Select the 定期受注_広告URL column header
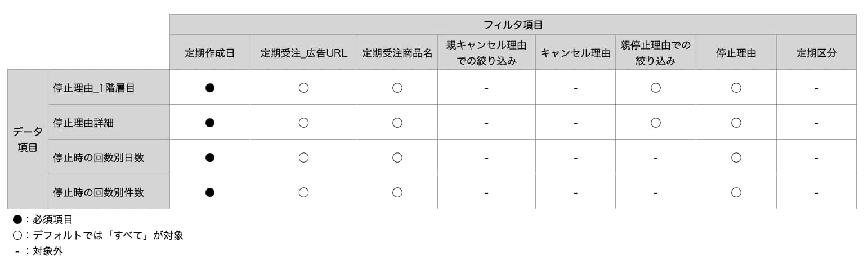 point(304,52)
